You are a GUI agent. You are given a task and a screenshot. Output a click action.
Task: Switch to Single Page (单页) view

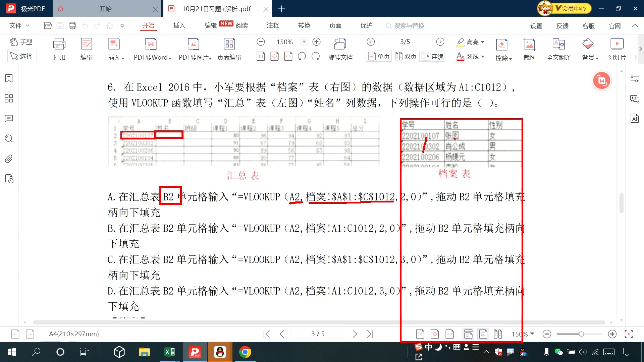(x=379, y=56)
